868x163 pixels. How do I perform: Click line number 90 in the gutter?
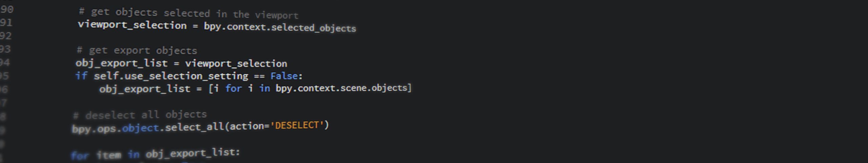click(x=7, y=10)
